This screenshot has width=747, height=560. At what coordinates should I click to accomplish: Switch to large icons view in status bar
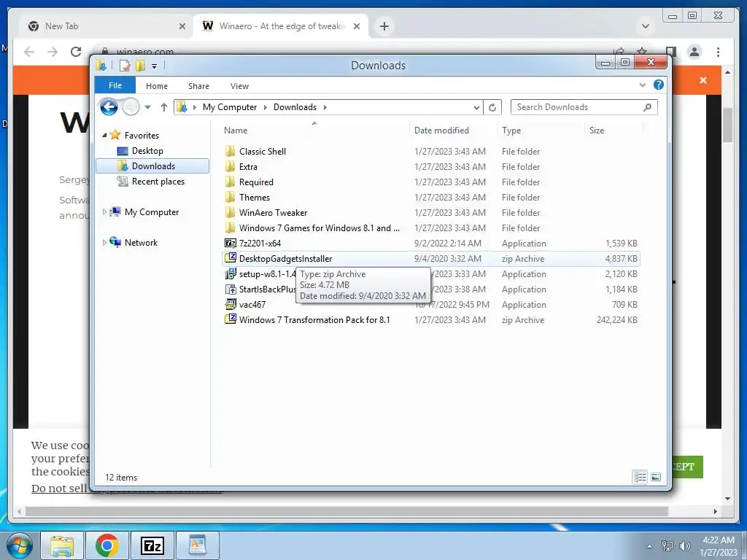(656, 477)
